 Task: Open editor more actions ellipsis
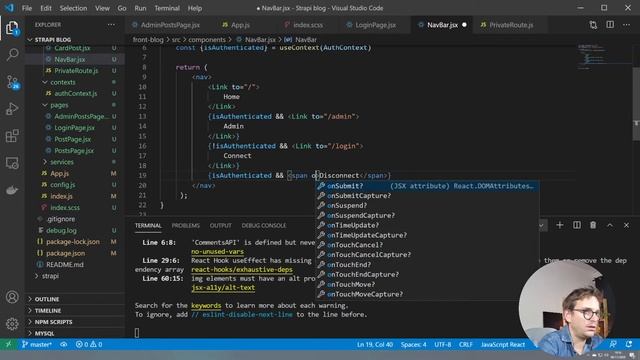(627, 25)
